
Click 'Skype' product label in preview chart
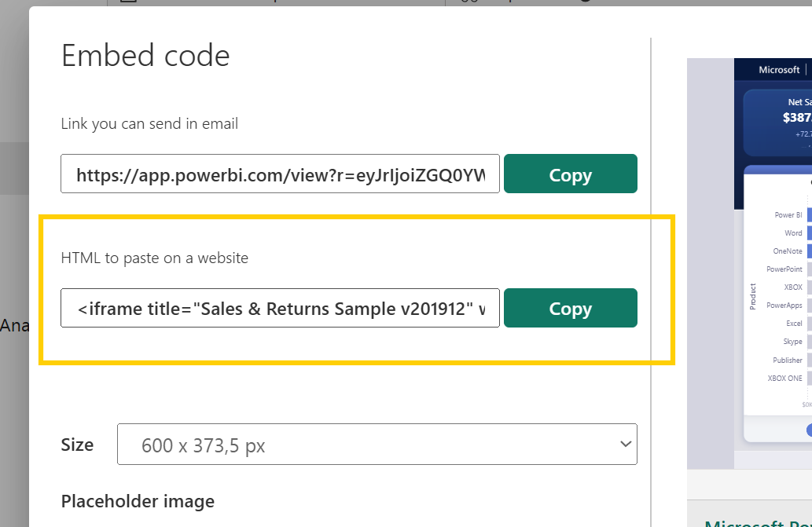point(792,342)
